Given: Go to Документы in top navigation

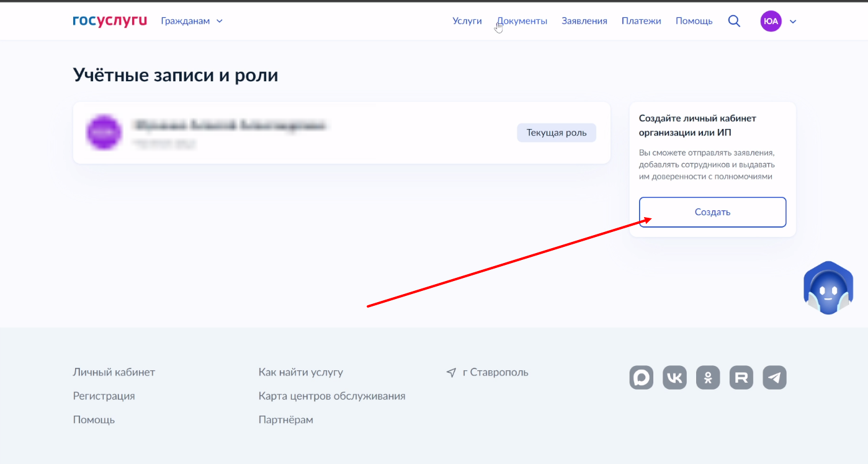Looking at the screenshot, I should [x=522, y=21].
